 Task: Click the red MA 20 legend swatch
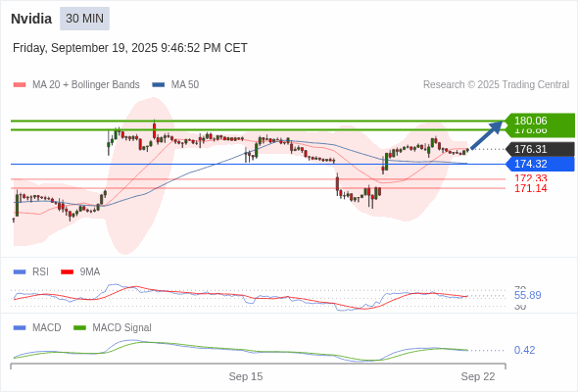[20, 85]
